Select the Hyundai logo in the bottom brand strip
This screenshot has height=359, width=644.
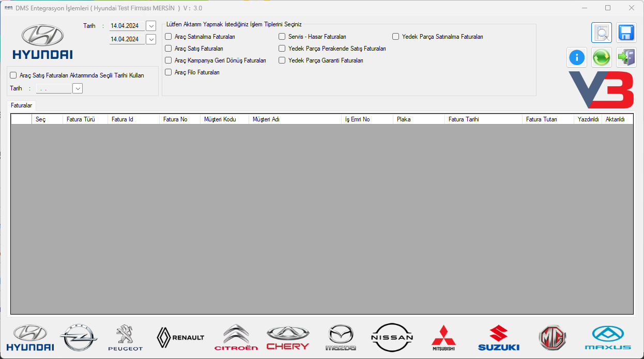pos(30,338)
